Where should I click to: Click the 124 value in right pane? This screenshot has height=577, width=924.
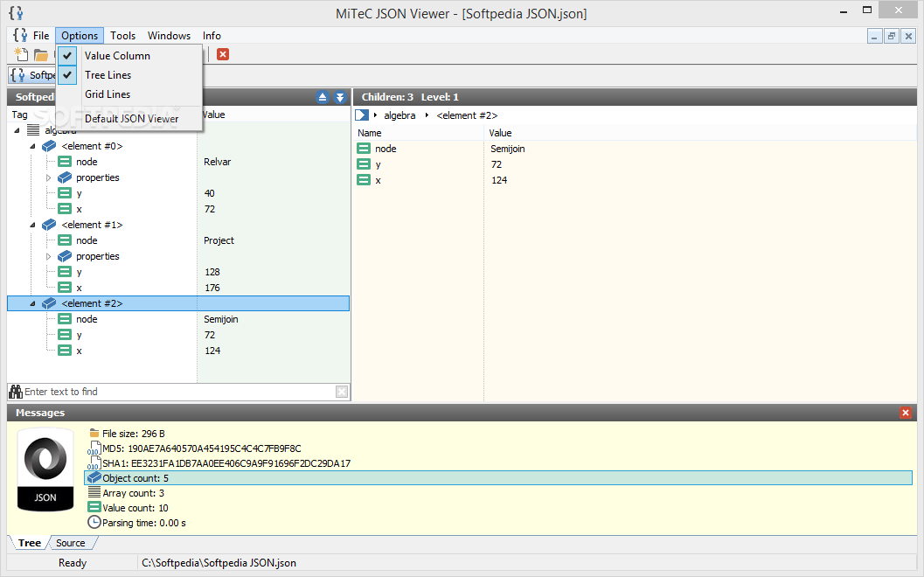(x=499, y=180)
